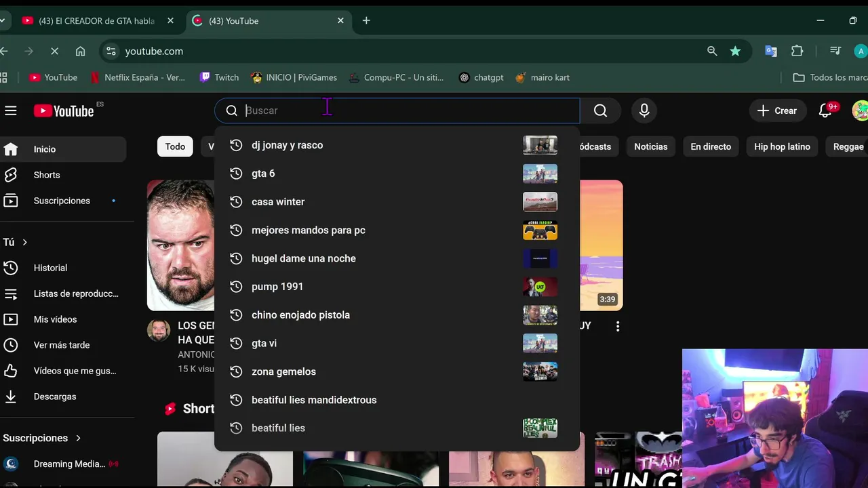Start voice search with microphone icon
The width and height of the screenshot is (868, 488).
[x=644, y=110]
